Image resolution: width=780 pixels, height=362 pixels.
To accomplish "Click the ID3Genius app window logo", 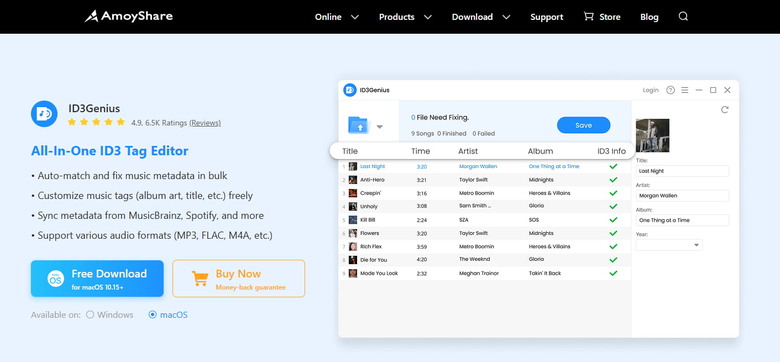I will [350, 90].
